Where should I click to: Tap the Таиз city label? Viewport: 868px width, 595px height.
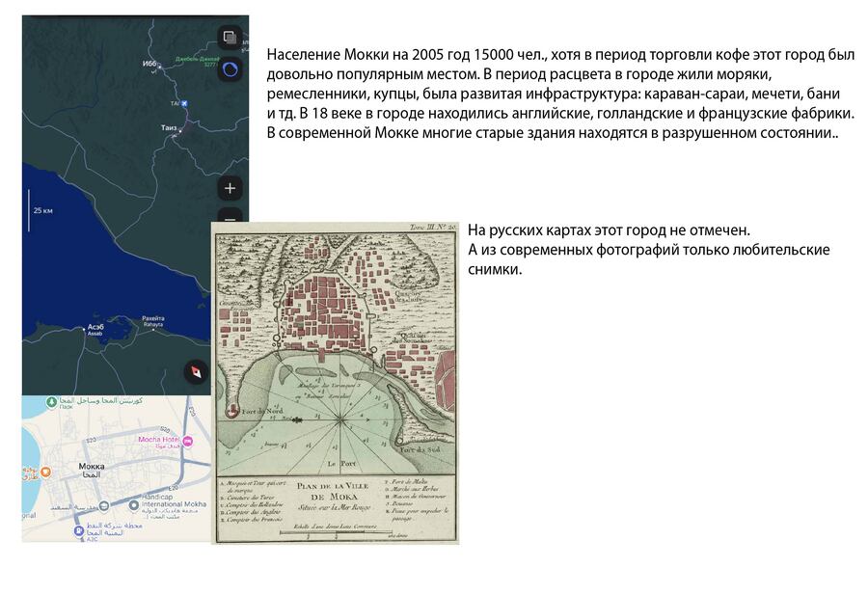[168, 128]
